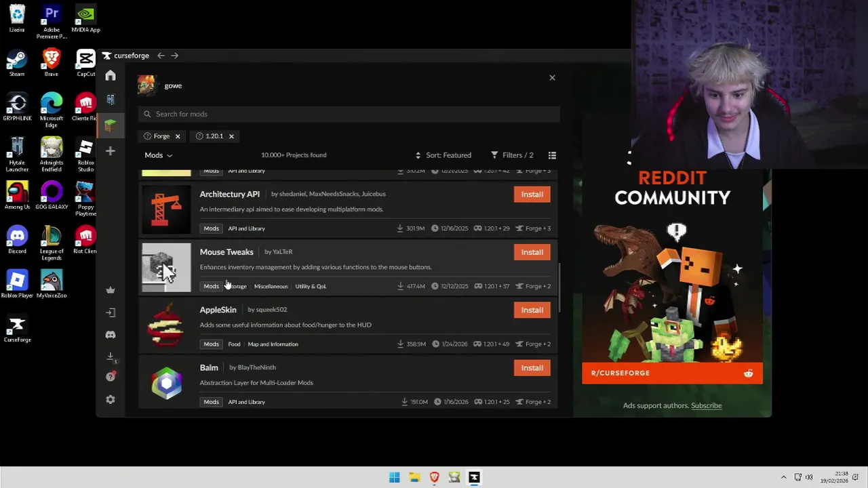Switch to CurseForge taskbar icon
This screenshot has height=488, width=868.
click(474, 478)
